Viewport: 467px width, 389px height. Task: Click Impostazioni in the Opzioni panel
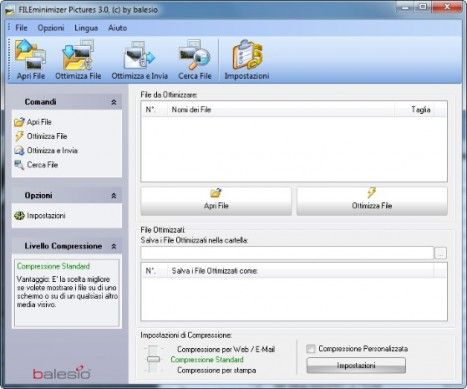pyautogui.click(x=40, y=216)
